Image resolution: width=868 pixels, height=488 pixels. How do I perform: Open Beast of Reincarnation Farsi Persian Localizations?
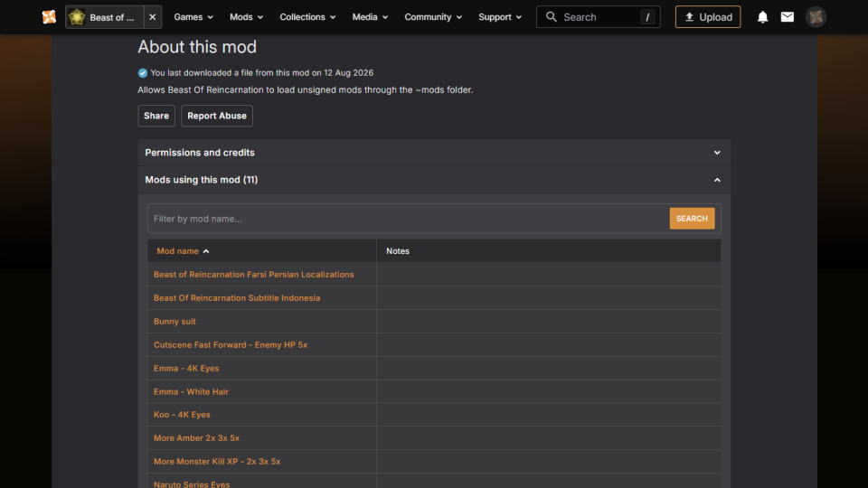point(253,275)
